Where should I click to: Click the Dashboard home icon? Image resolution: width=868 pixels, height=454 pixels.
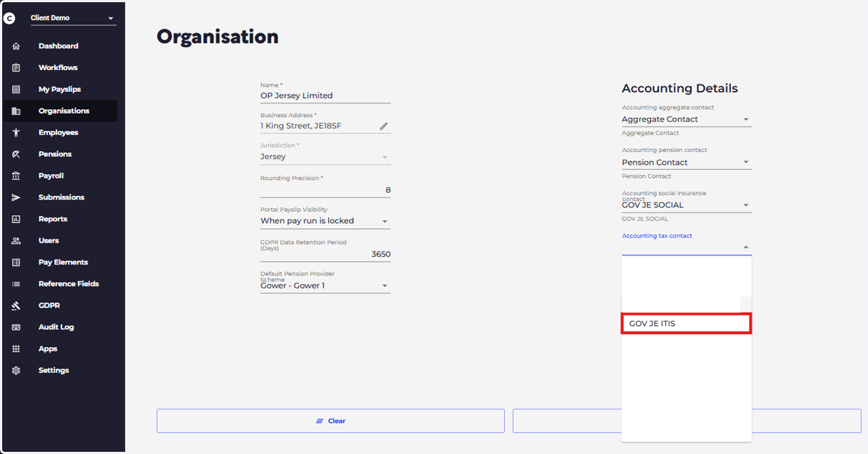click(16, 46)
